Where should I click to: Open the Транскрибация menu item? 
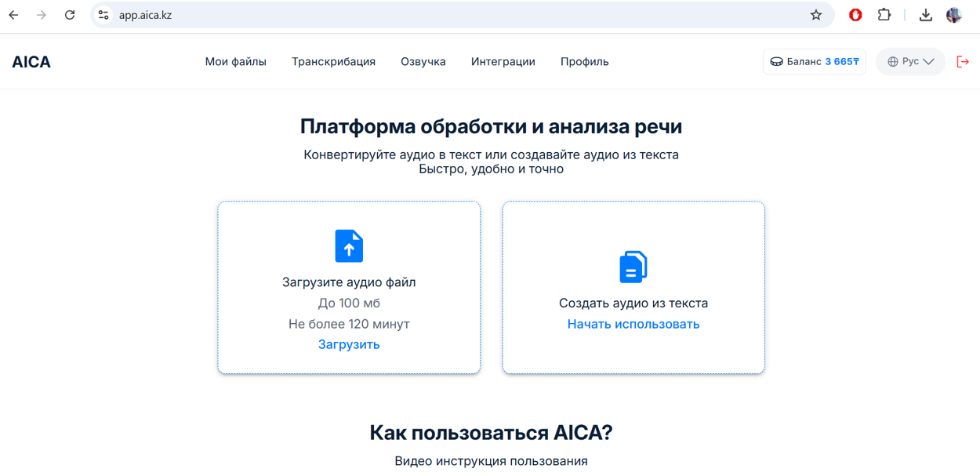point(333,62)
